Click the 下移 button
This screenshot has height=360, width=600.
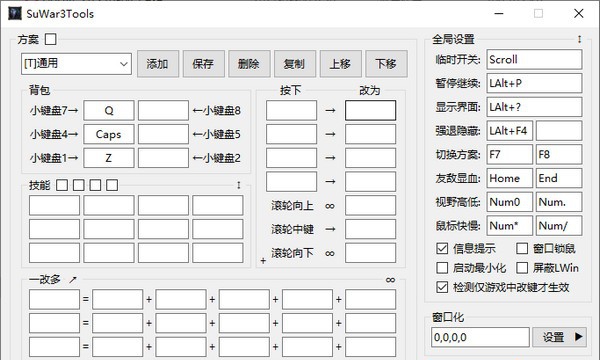(x=386, y=64)
